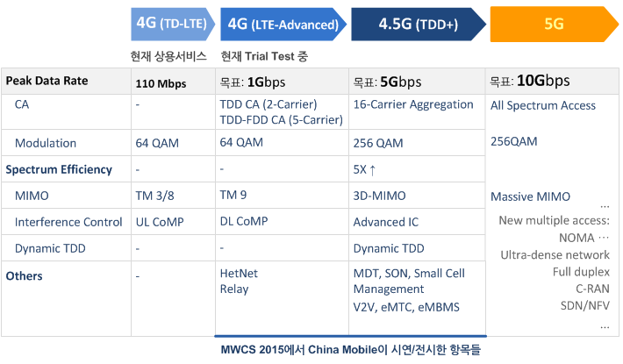The width and height of the screenshot is (623, 364).
Task: Click the DL CoMP cell
Action: 282,222
